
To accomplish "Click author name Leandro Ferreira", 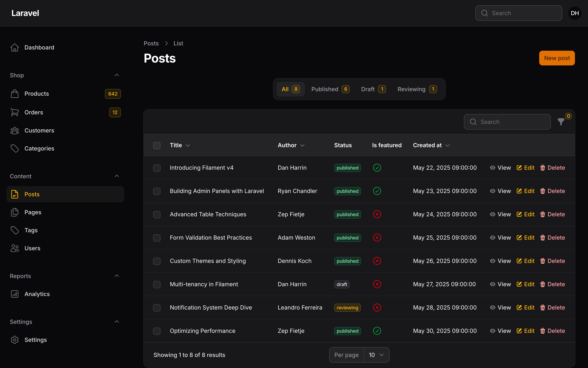I will 300,308.
